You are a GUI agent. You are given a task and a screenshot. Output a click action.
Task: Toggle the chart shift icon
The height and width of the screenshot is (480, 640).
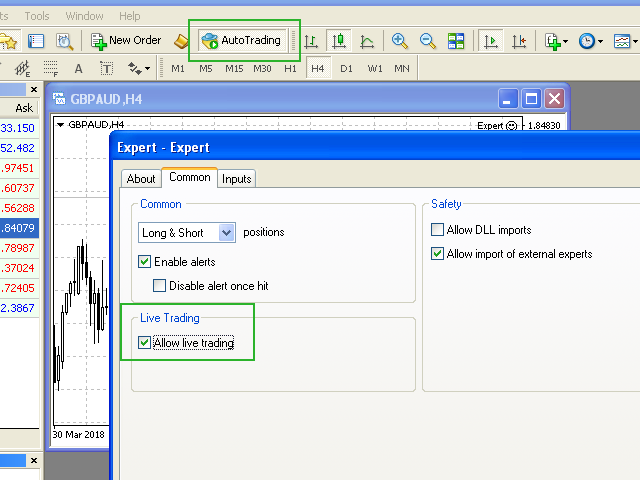point(518,41)
